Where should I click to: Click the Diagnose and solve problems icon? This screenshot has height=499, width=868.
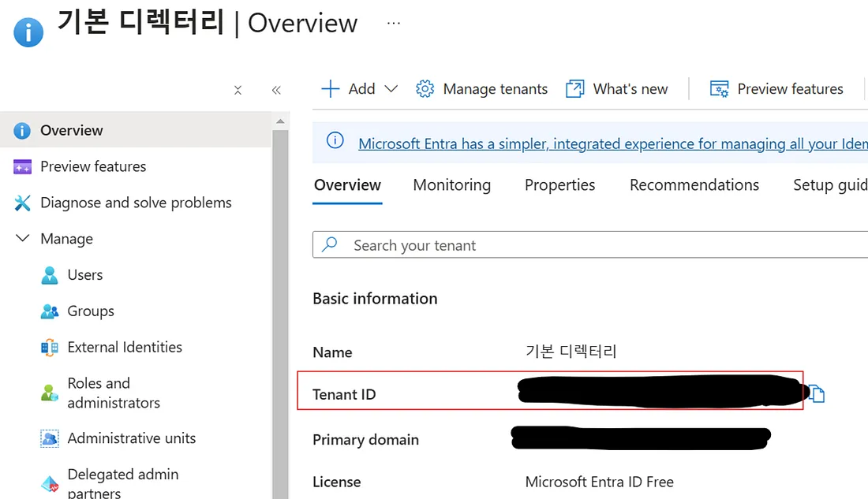(23, 203)
